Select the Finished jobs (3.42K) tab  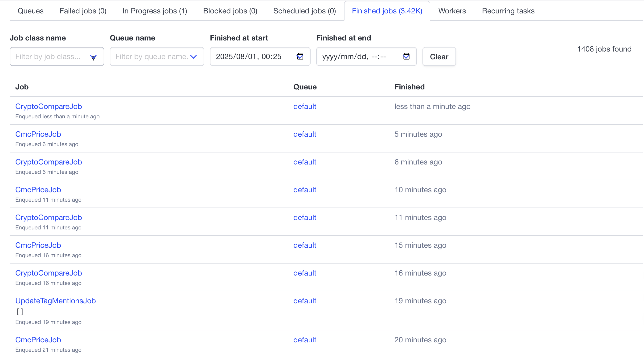coord(387,11)
